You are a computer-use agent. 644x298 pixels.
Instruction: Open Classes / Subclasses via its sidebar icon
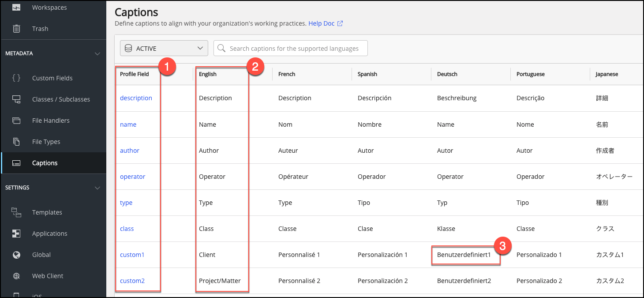16,99
